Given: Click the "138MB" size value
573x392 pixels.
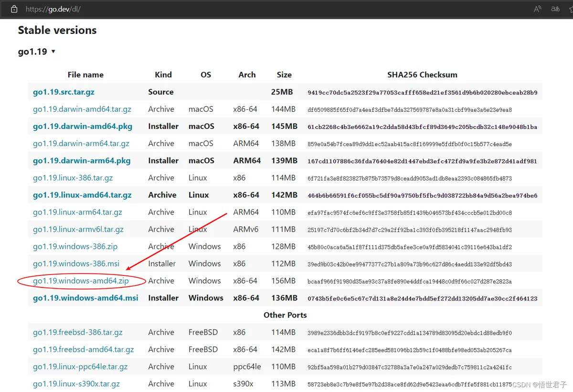Looking at the screenshot, I should (x=284, y=144).
